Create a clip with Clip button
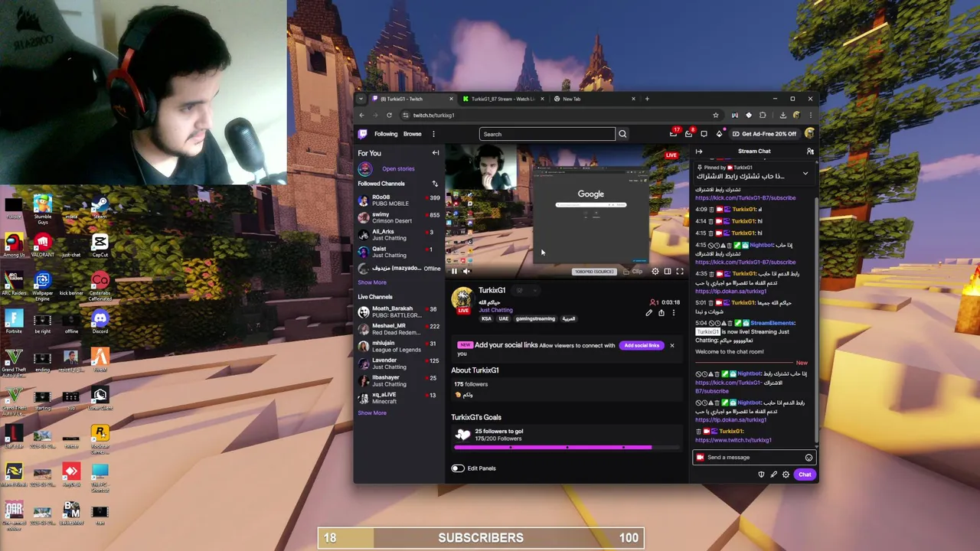The width and height of the screenshot is (980, 551). pyautogui.click(x=633, y=272)
